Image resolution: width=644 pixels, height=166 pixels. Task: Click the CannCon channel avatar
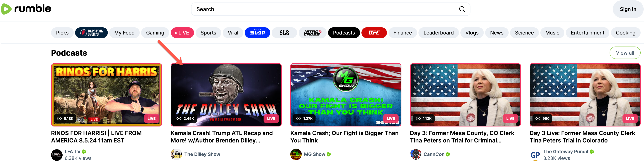[416, 154]
